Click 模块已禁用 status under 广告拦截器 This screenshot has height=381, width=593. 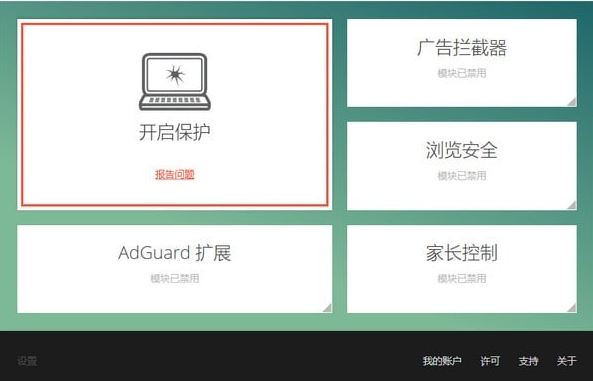tap(462, 73)
